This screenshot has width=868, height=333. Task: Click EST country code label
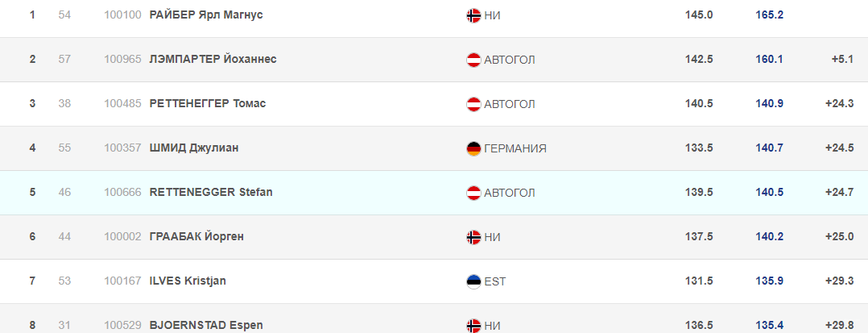pyautogui.click(x=495, y=281)
